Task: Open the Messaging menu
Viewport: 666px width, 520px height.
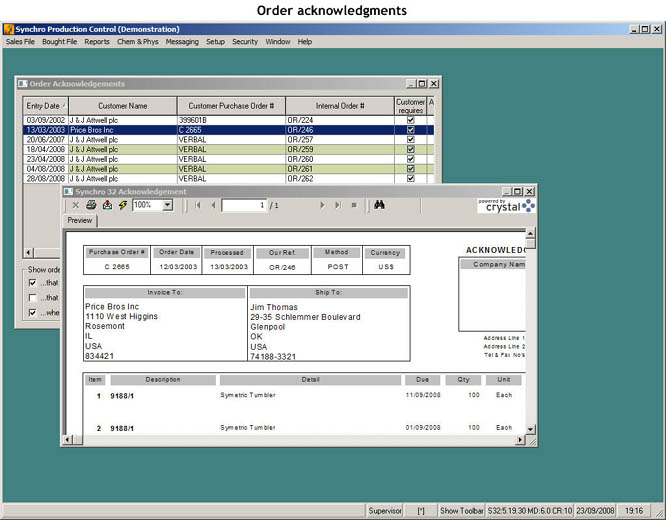Action: [182, 42]
